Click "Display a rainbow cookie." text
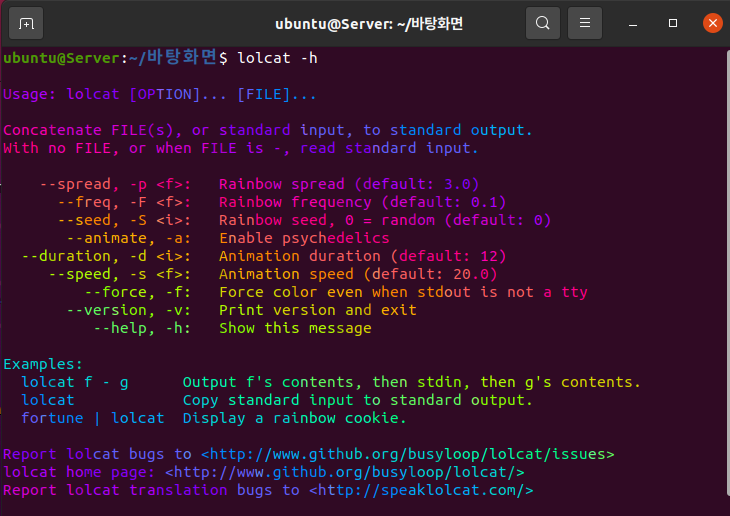730x516 pixels. point(294,418)
